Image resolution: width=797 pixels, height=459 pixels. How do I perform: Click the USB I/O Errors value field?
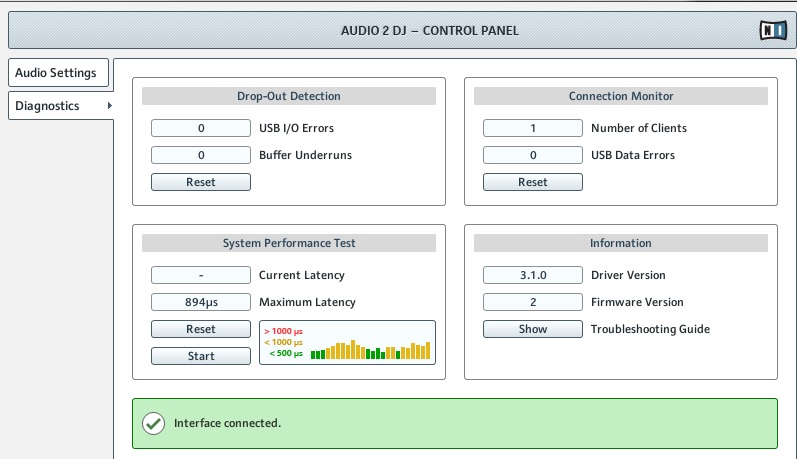(x=200, y=128)
